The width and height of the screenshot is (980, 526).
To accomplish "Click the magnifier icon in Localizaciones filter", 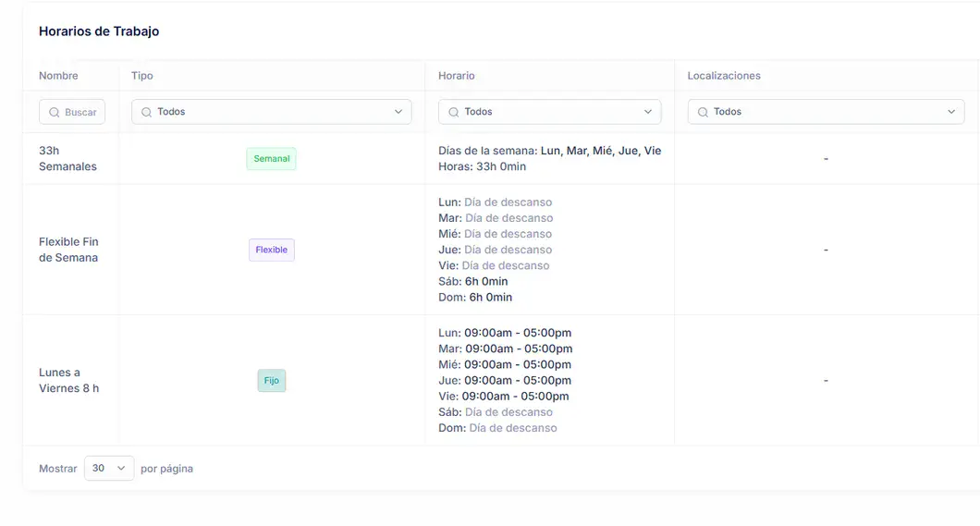I will (x=703, y=112).
